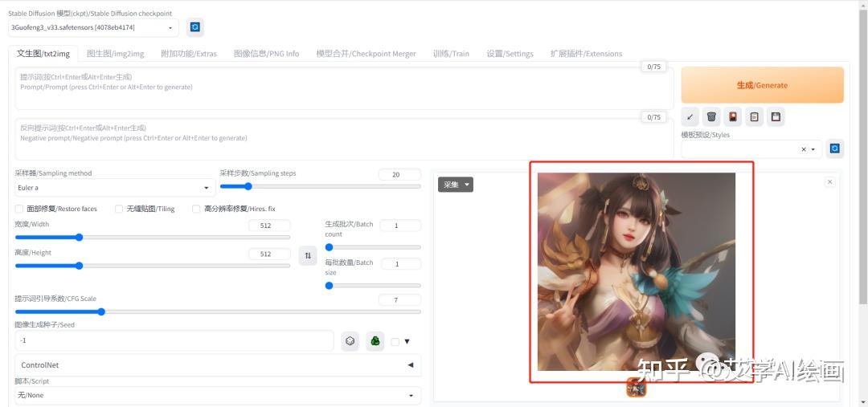Enable Restore faces option

(19, 209)
